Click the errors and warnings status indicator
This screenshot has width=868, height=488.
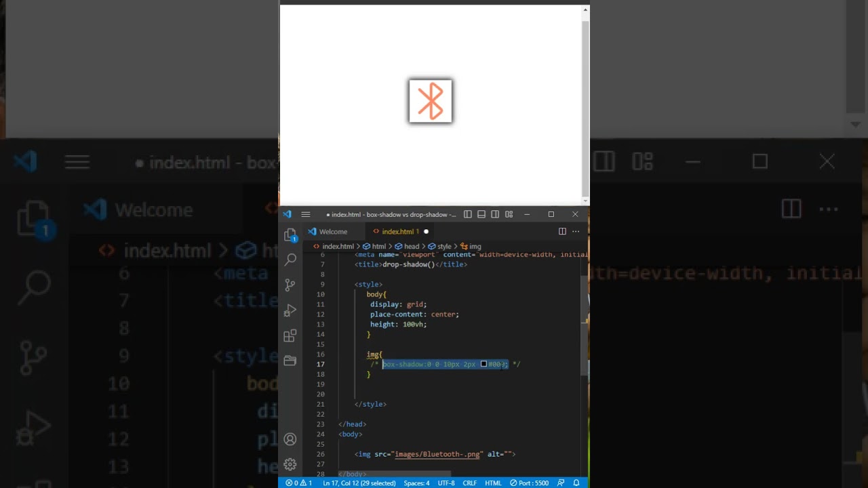point(299,483)
